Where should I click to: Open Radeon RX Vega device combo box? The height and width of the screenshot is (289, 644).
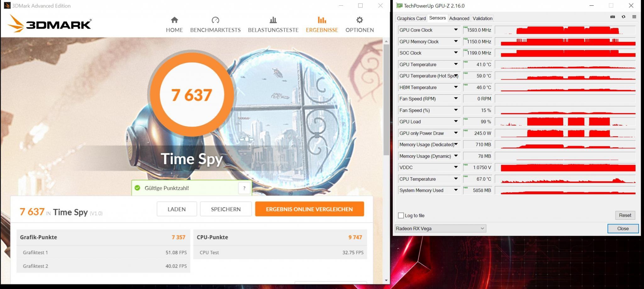[440, 229]
